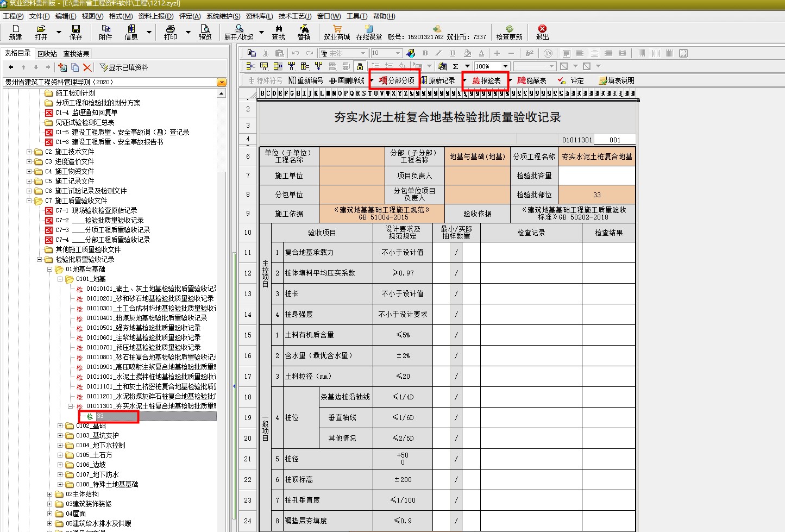Click the 检验批容量 value cell
The width and height of the screenshot is (785, 532).
[x=596, y=176]
